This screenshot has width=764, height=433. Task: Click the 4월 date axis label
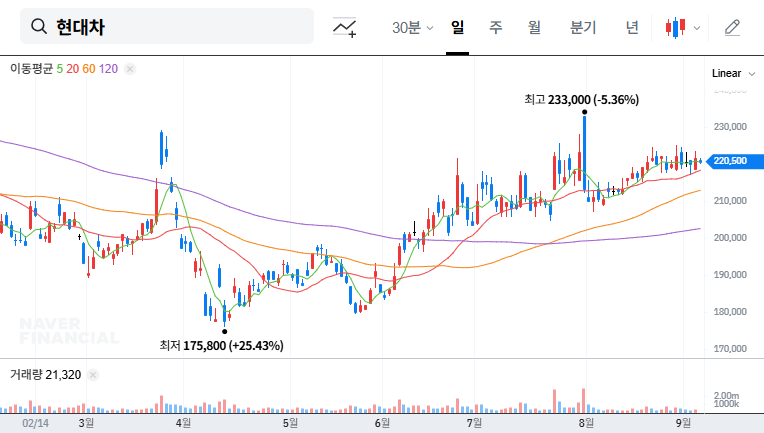click(x=183, y=423)
